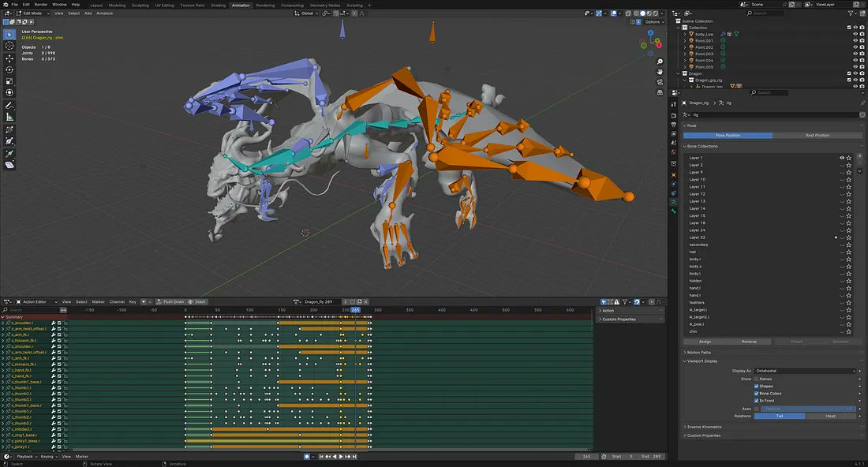Open the Marker menu in the Action Editor

98,301
